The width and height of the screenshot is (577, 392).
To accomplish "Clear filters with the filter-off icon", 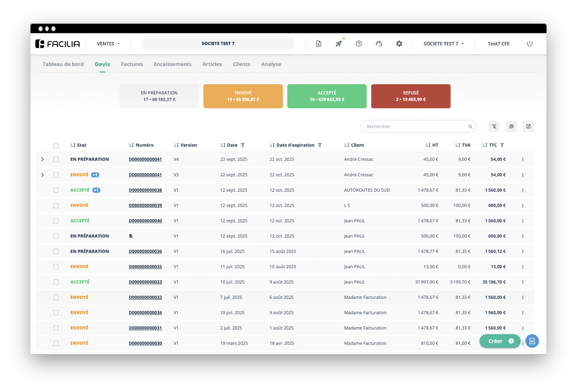I will point(494,127).
